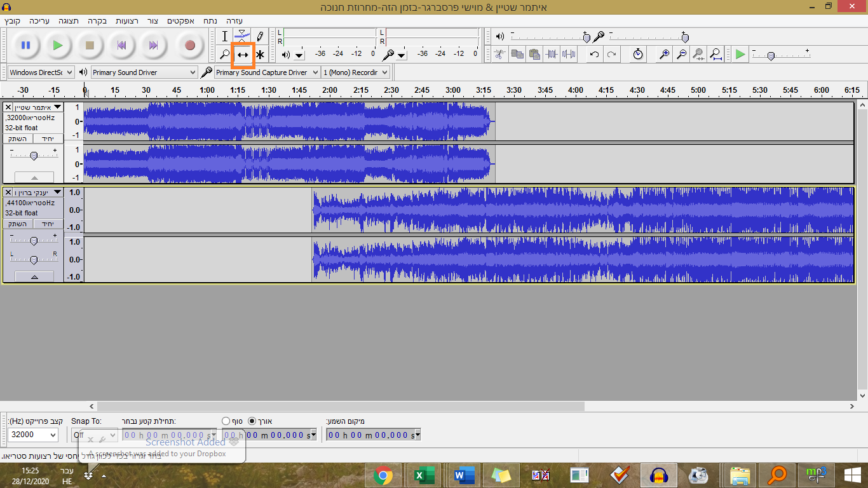This screenshot has height=488, width=868.
Task: Select the Envelope tool
Action: coord(242,36)
